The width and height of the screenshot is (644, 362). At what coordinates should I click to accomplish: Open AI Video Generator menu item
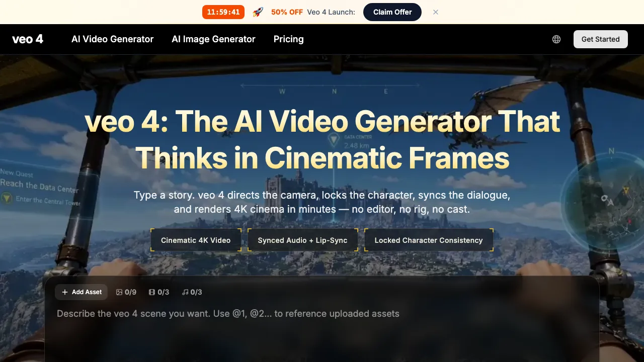[x=112, y=39]
